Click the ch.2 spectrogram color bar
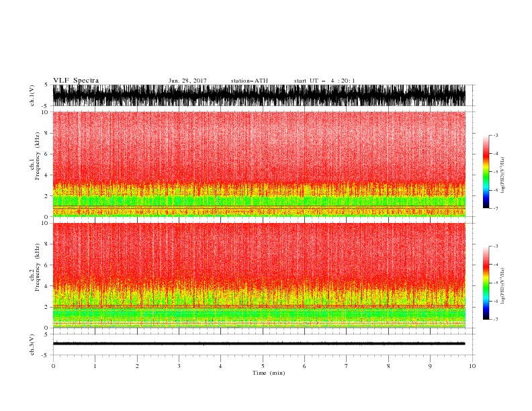532x411 pixels. [486, 283]
